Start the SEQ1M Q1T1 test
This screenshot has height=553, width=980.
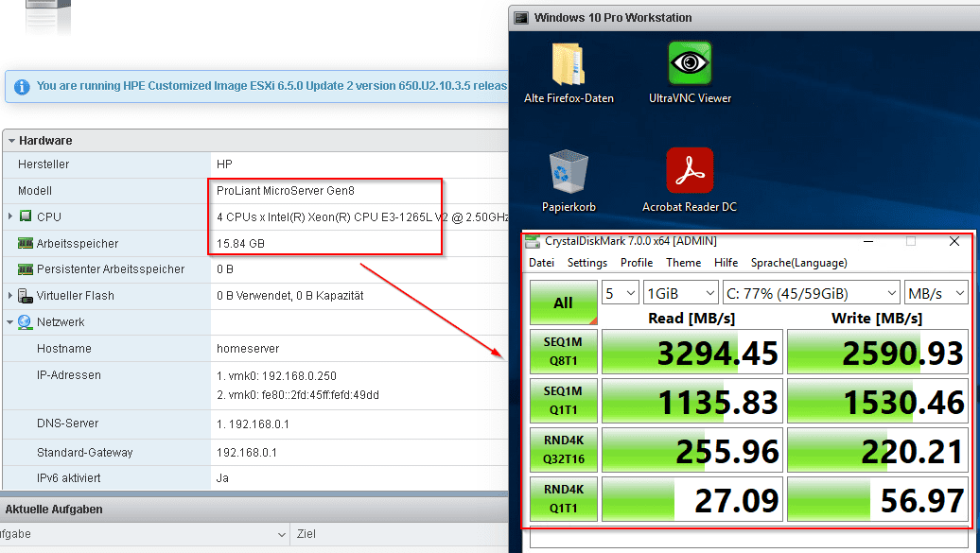(x=563, y=401)
